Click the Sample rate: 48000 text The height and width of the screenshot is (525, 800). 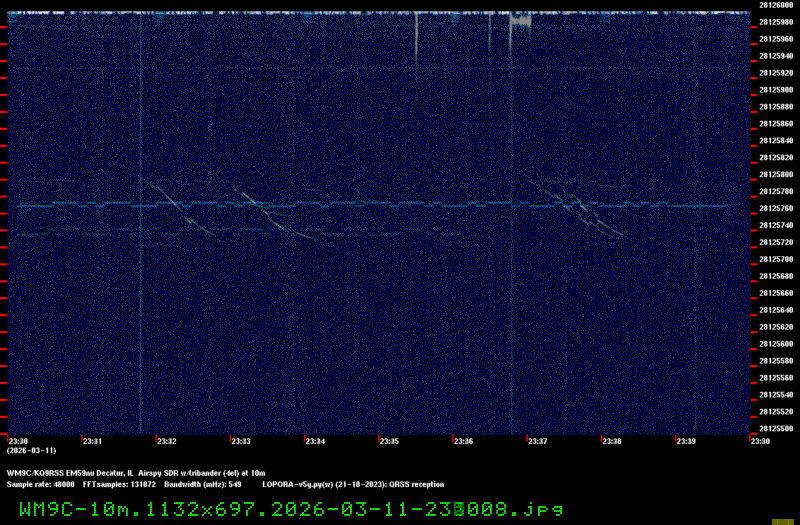[40, 485]
